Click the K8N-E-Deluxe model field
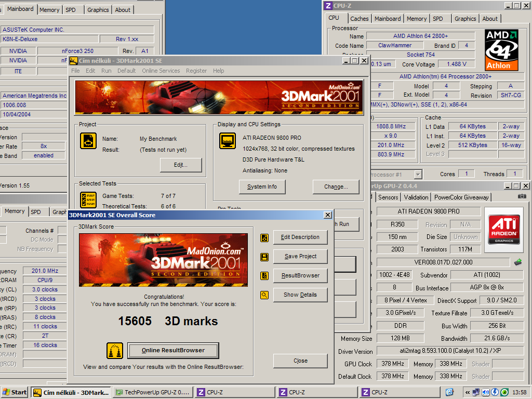This screenshot has width=532, height=399. [x=49, y=39]
